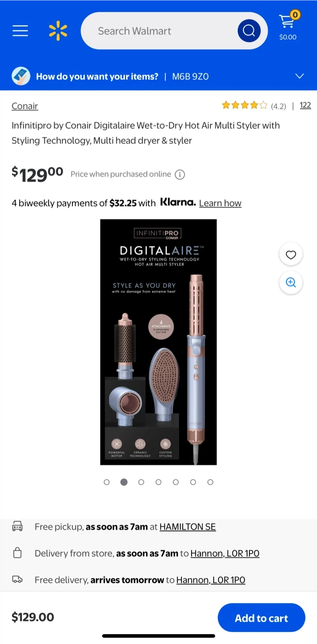
Task: Go to Walmart home via spark logo
Action: (58, 31)
